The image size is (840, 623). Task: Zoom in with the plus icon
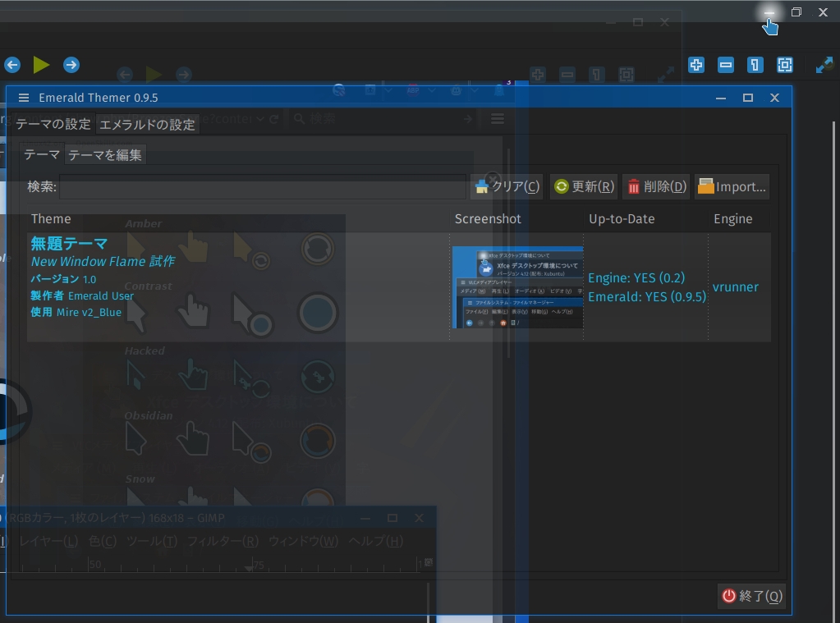(x=695, y=65)
